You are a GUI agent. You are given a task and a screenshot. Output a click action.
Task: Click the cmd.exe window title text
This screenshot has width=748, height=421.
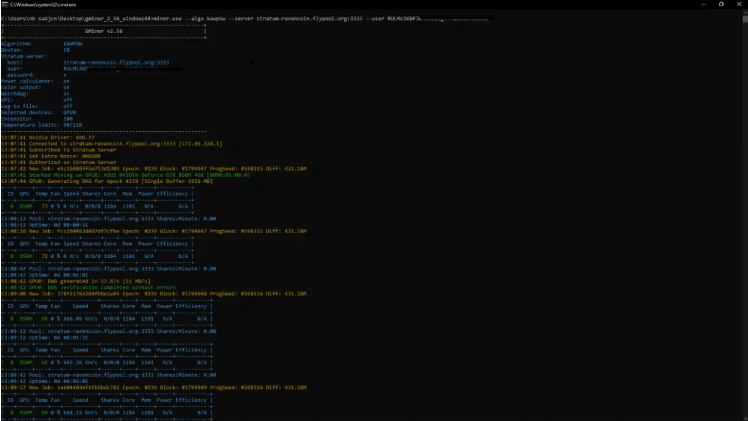click(39, 5)
